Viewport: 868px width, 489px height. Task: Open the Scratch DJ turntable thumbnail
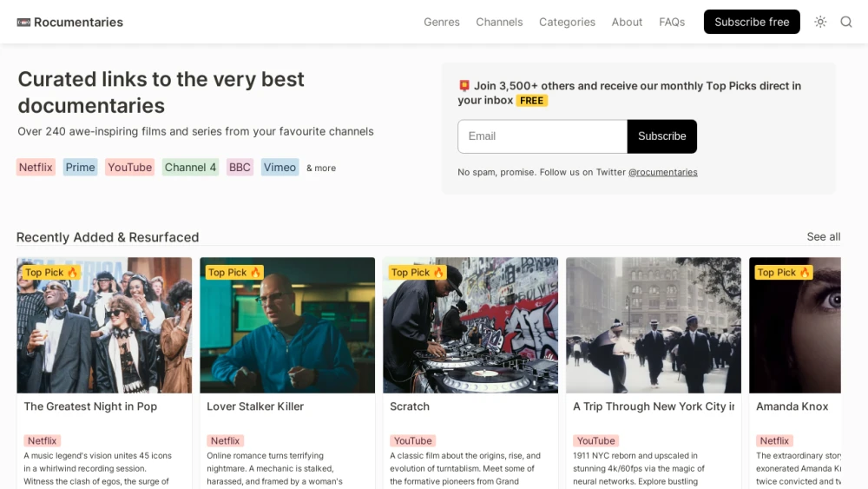(x=470, y=325)
